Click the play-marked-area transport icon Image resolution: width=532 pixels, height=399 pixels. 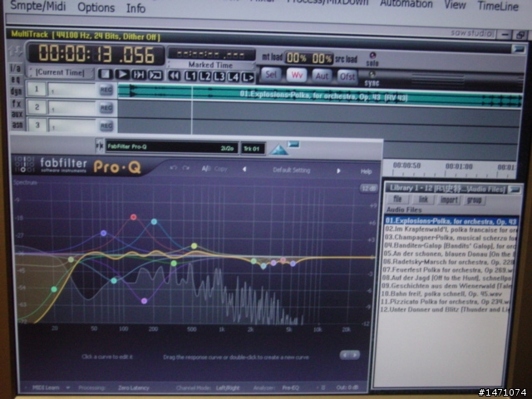click(x=139, y=74)
